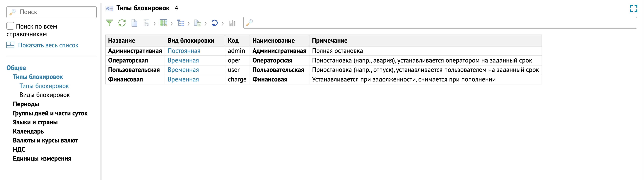The height and width of the screenshot is (180, 644).
Task: Open the Календарь section
Action: pos(28,131)
